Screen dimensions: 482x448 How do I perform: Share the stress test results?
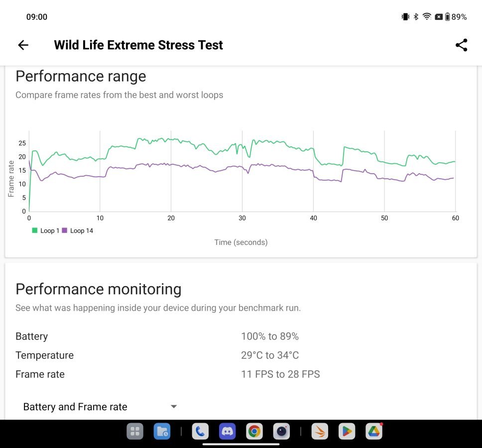coord(461,45)
